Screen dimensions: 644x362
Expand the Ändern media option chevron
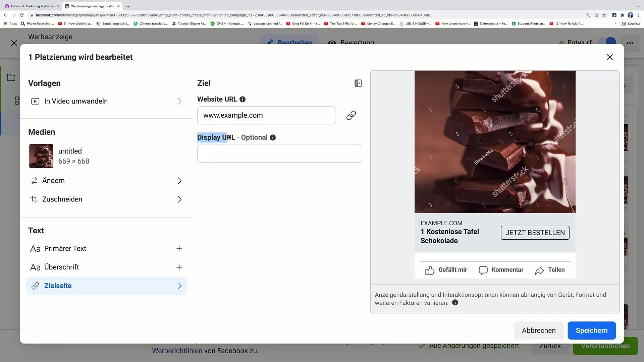[179, 181]
